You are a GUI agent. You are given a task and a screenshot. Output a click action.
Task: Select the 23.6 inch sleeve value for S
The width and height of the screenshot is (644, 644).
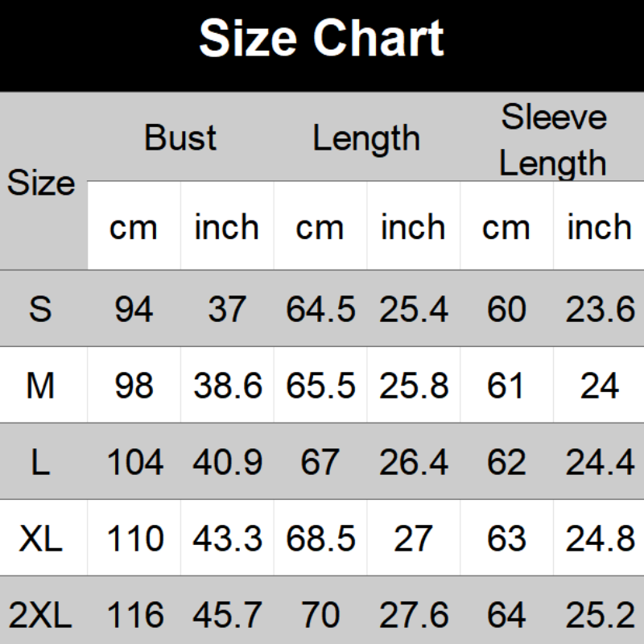[x=599, y=309]
